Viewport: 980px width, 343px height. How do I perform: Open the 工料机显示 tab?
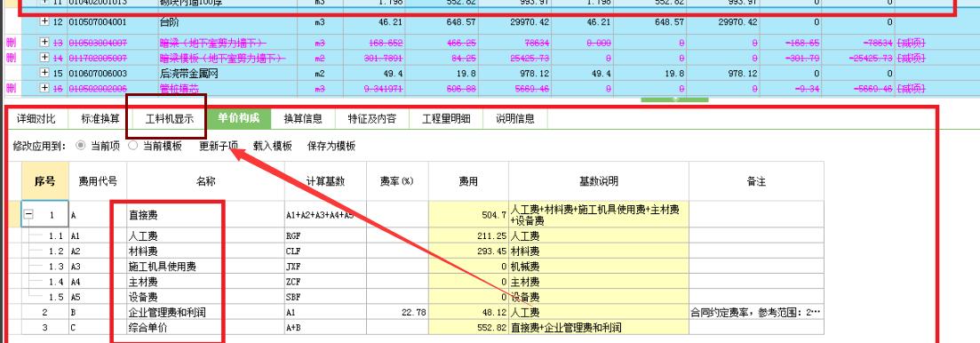170,118
